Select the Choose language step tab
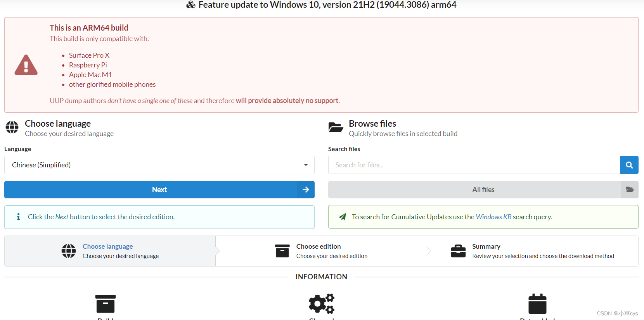Viewport: 644px width, 320px height. 110,251
